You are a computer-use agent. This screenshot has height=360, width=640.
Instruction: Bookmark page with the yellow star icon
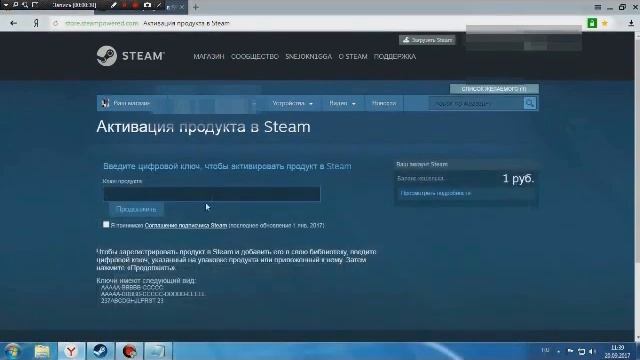(x=605, y=23)
